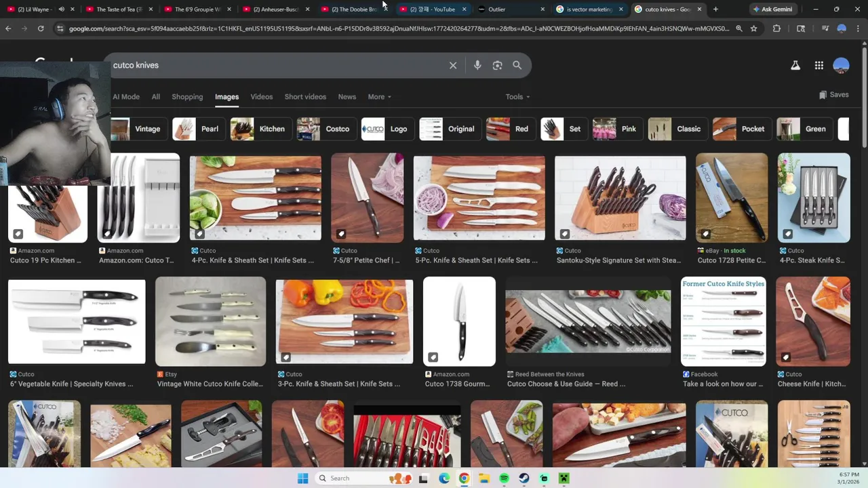868x488 pixels.
Task: Open Google Lens image search icon
Action: coord(497,65)
